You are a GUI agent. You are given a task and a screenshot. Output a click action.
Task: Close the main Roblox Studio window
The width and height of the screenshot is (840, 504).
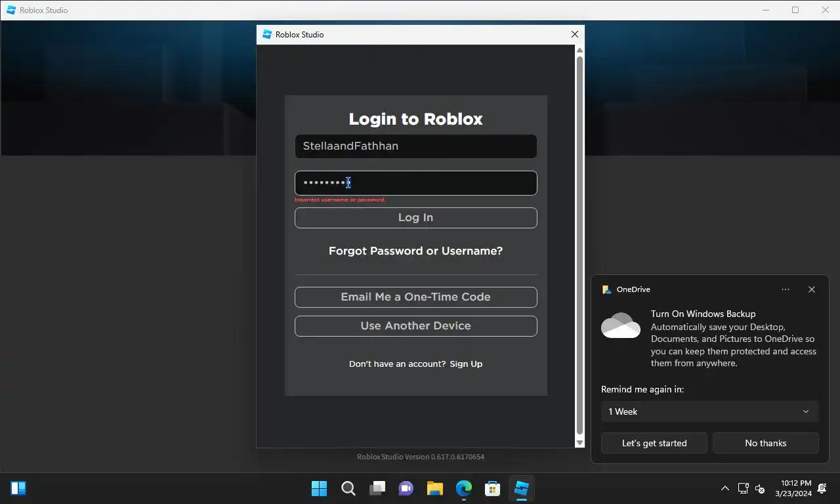(x=826, y=10)
